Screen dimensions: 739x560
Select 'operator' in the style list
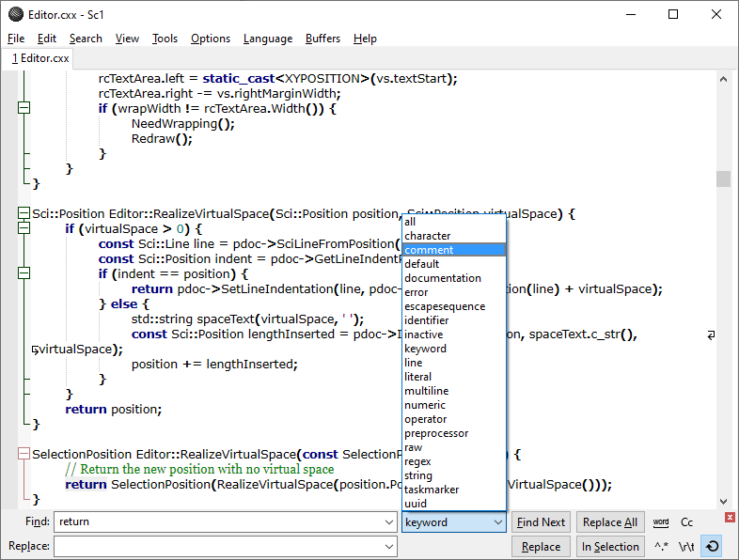(x=454, y=419)
